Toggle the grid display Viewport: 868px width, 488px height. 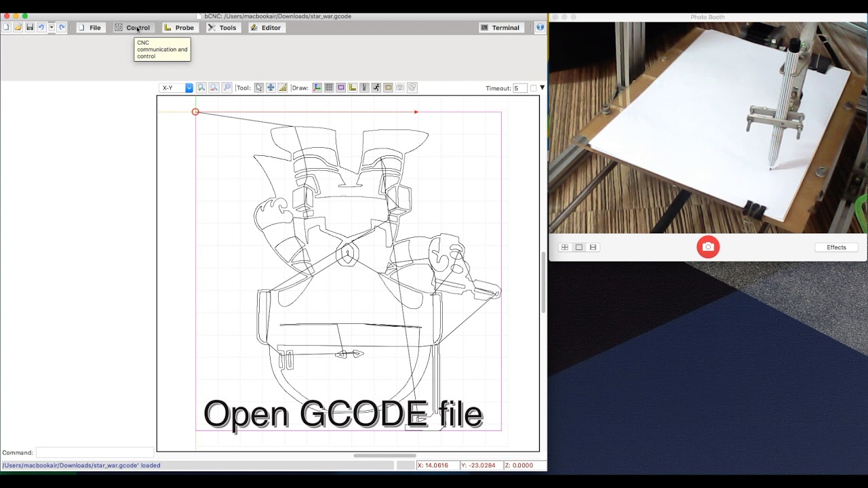pos(329,87)
